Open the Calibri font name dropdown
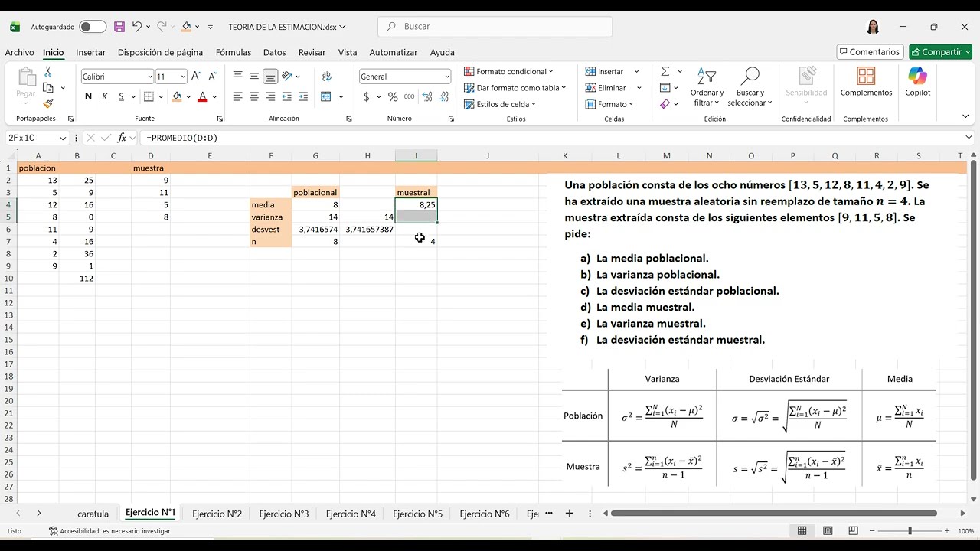 [x=149, y=77]
